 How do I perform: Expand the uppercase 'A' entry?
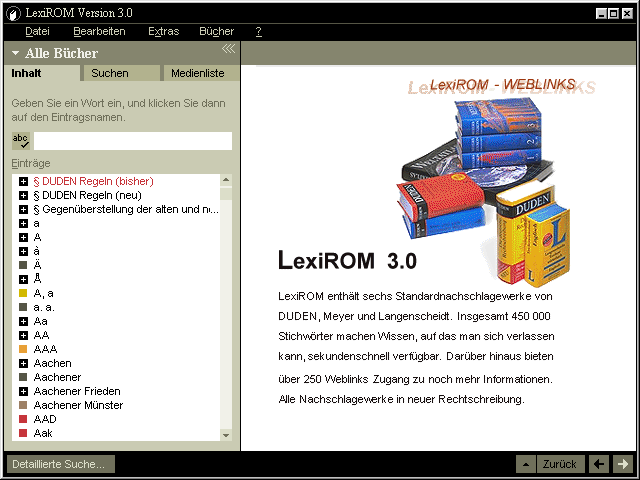pos(24,237)
